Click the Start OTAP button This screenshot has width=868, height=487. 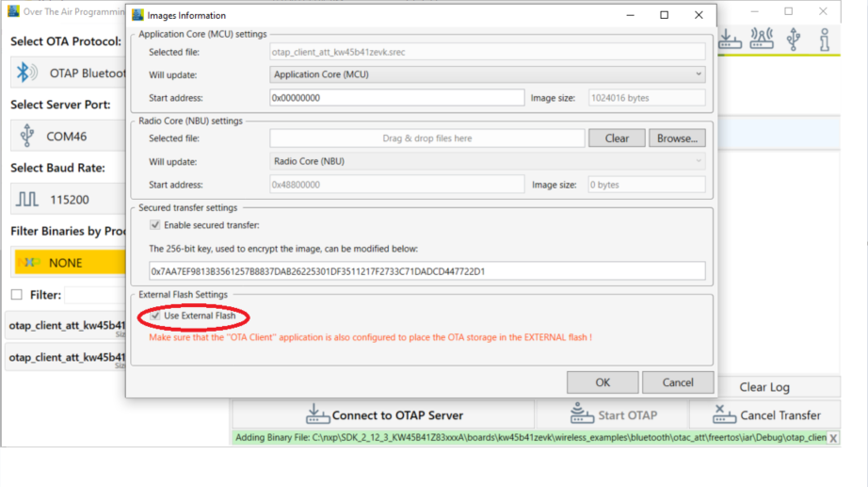point(613,415)
